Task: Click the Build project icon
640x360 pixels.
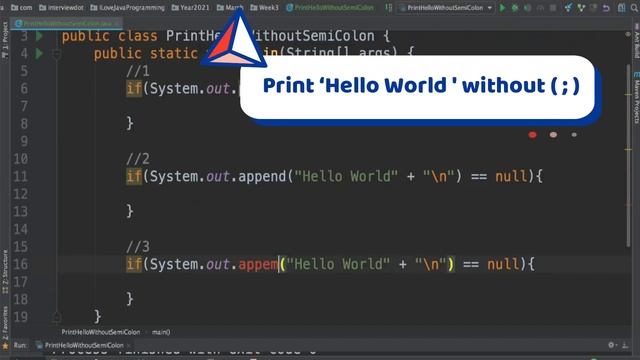Action: click(389, 8)
